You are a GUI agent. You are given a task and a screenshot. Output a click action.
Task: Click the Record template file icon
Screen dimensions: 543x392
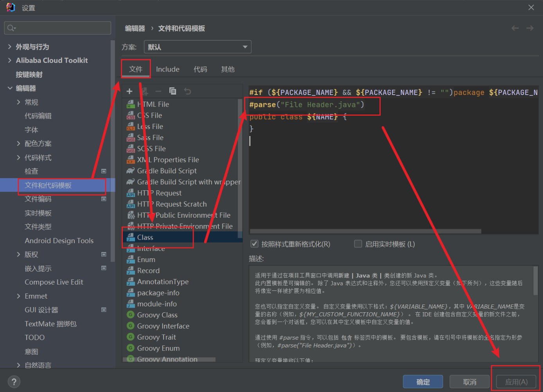131,270
